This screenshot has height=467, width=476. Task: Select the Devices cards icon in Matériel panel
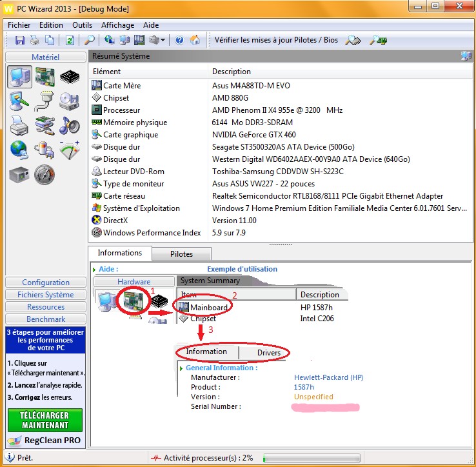45,125
